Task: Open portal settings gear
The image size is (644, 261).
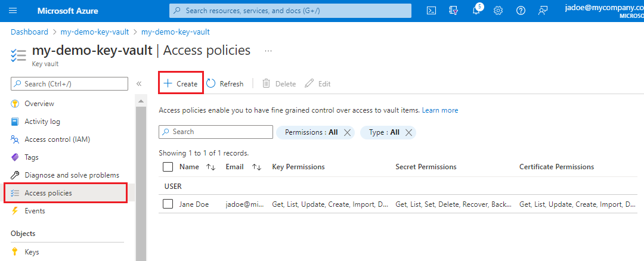Action: [x=499, y=11]
